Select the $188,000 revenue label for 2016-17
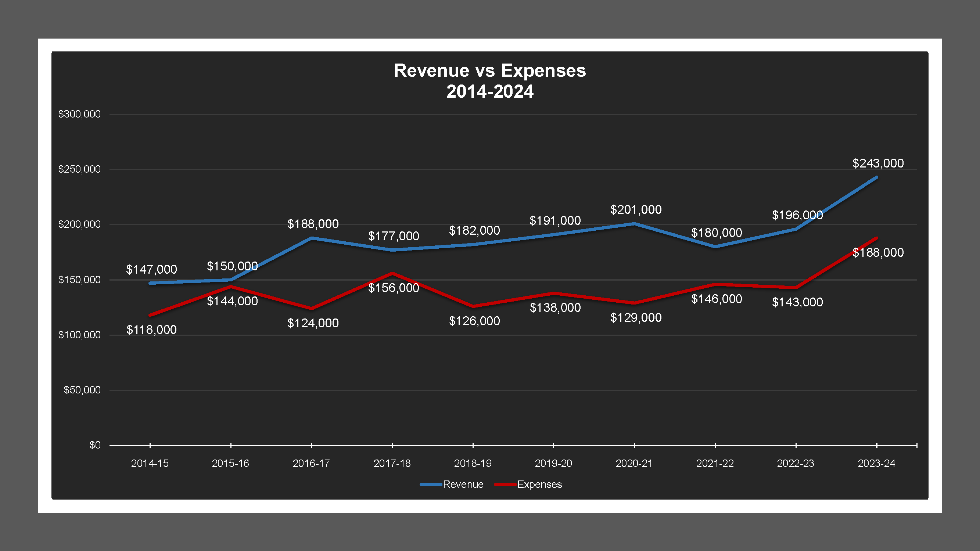 [x=313, y=224]
